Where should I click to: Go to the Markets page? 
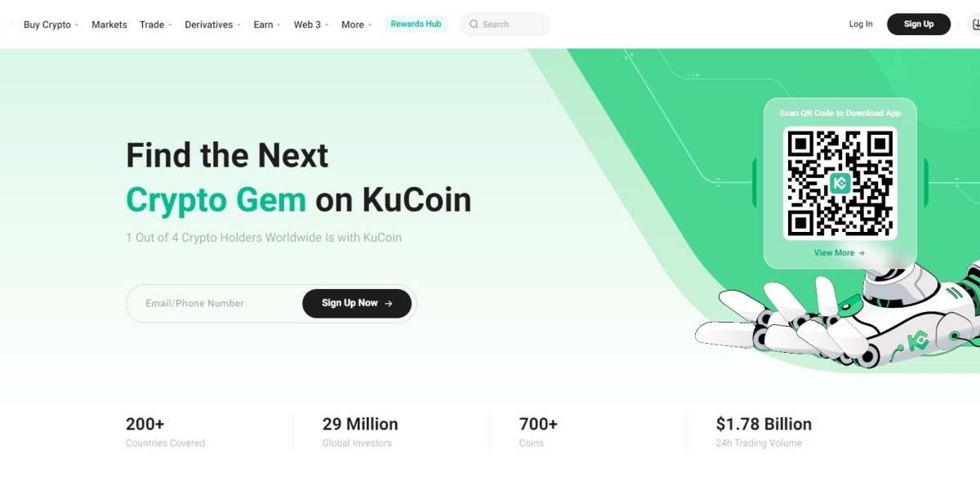(109, 24)
